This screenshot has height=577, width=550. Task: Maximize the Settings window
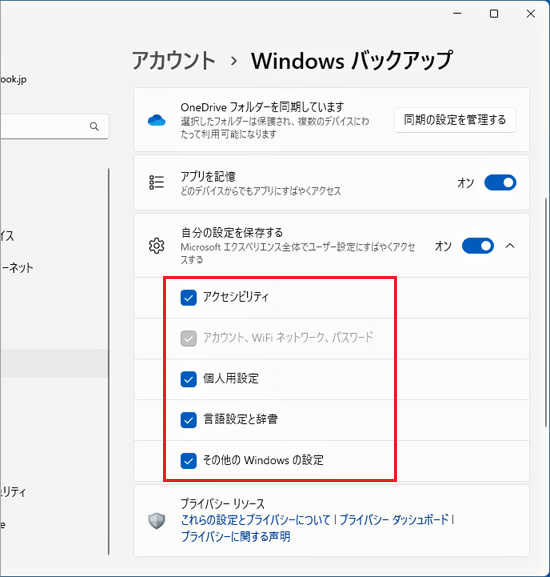pyautogui.click(x=494, y=14)
